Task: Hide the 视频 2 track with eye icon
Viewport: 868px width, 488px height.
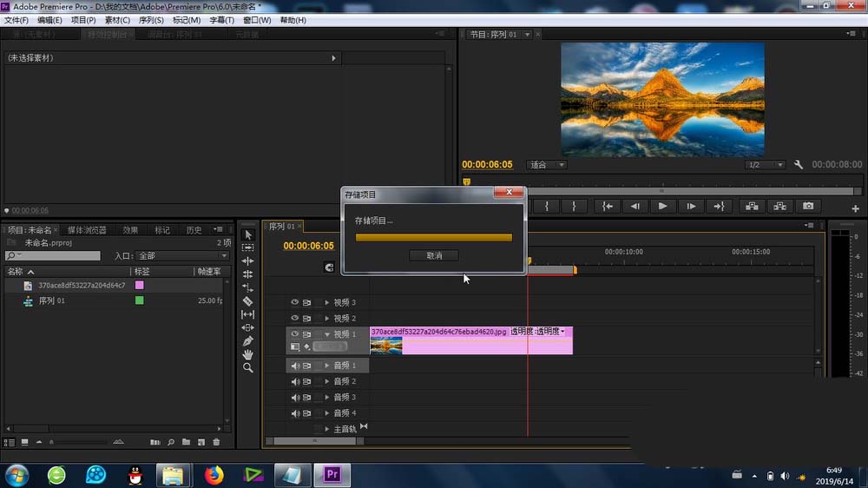Action: tap(294, 318)
